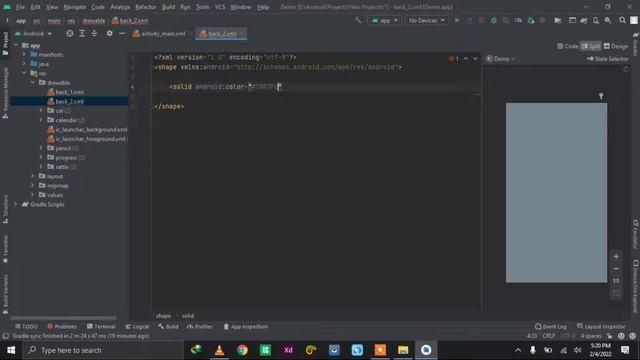
Task: Open the app run configuration dropdown
Action: [x=384, y=20]
